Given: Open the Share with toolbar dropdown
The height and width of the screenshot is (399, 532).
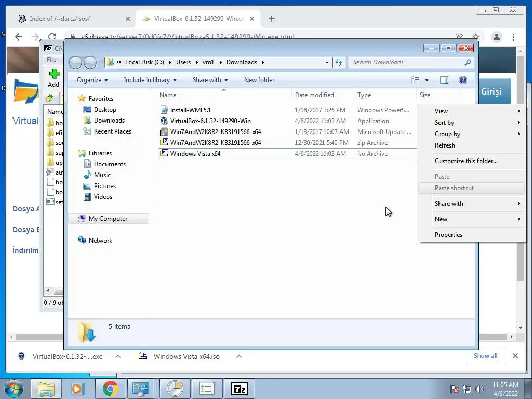Looking at the screenshot, I should tap(210, 80).
